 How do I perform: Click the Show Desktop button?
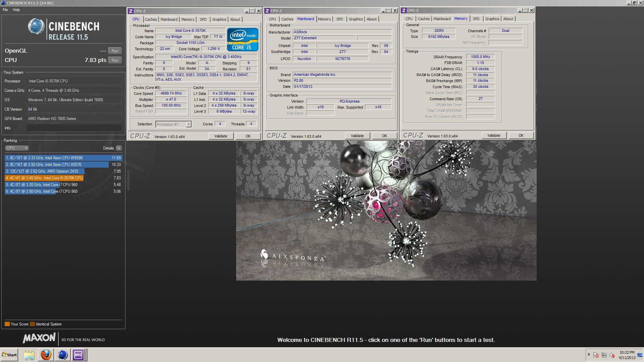tap(640, 355)
